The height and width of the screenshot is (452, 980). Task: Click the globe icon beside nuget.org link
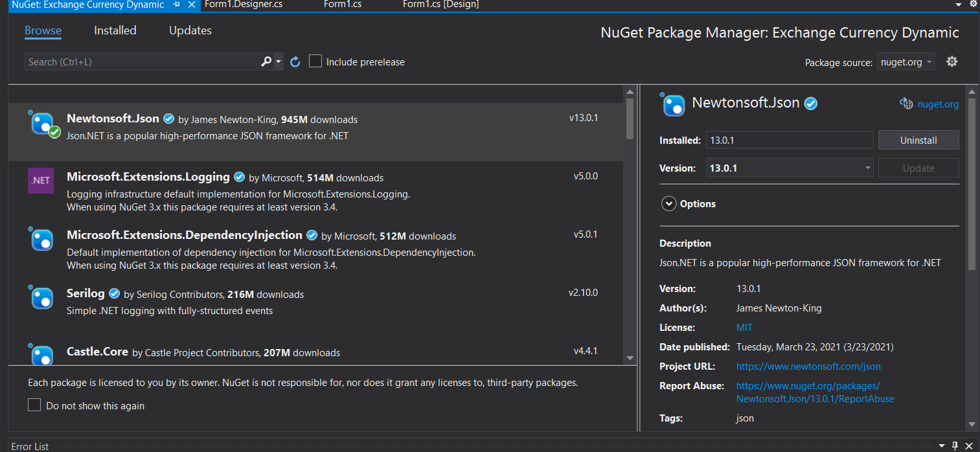point(906,104)
